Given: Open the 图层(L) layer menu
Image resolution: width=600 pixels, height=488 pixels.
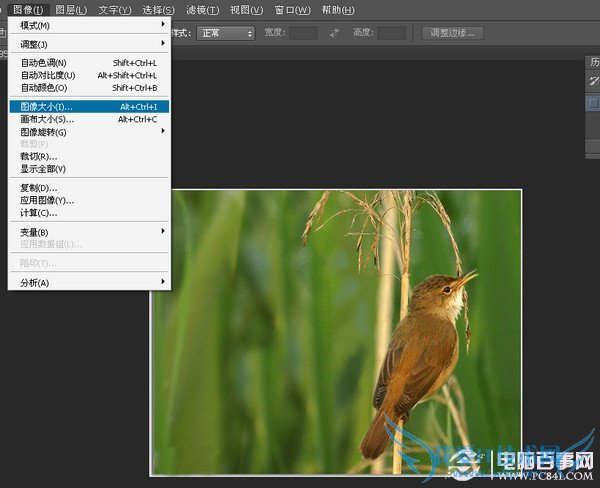Looking at the screenshot, I should pos(72,9).
